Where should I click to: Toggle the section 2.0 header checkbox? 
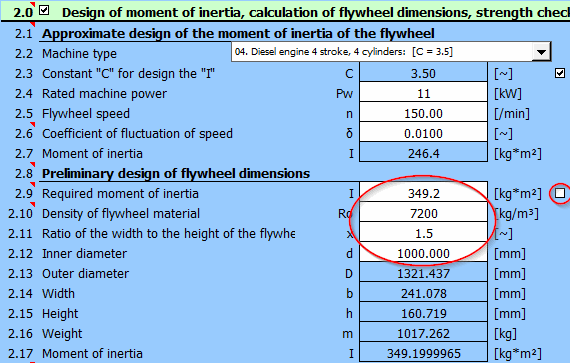[44, 10]
